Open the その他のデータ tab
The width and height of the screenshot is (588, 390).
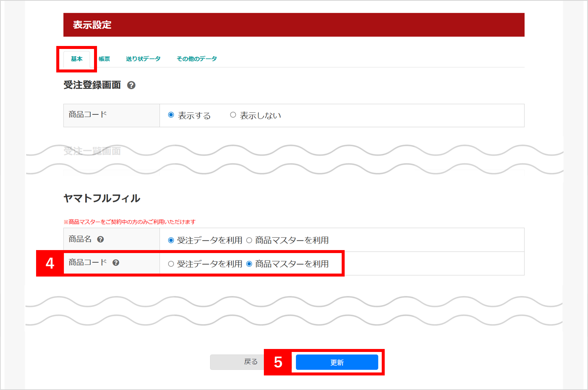(197, 59)
